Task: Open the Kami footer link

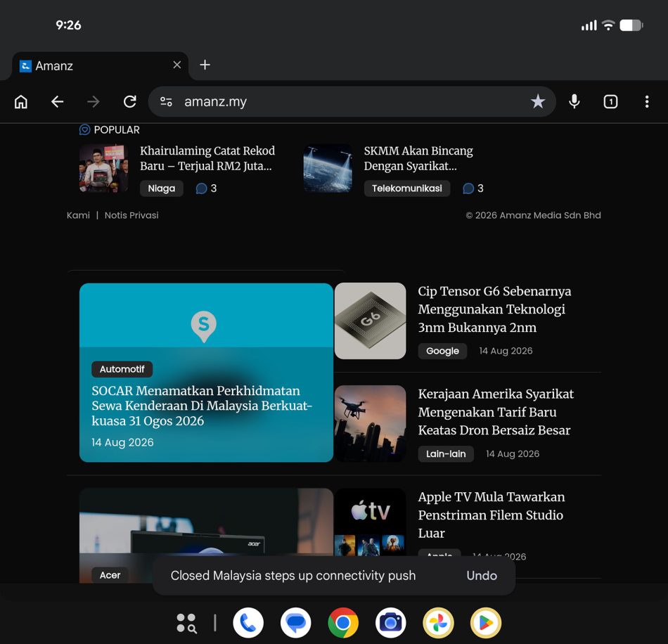Action: point(78,215)
